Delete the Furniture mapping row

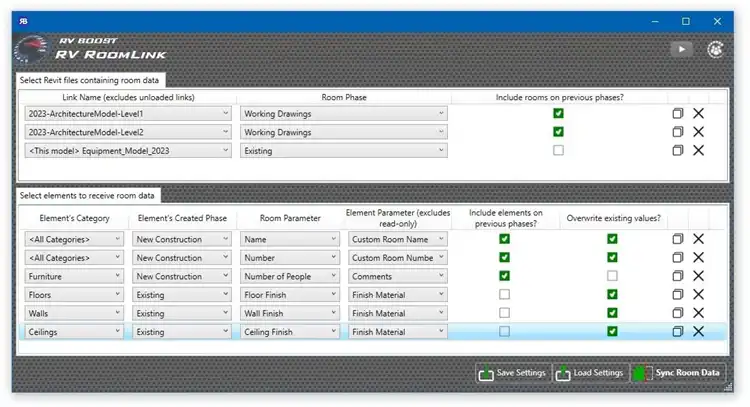pyautogui.click(x=698, y=276)
